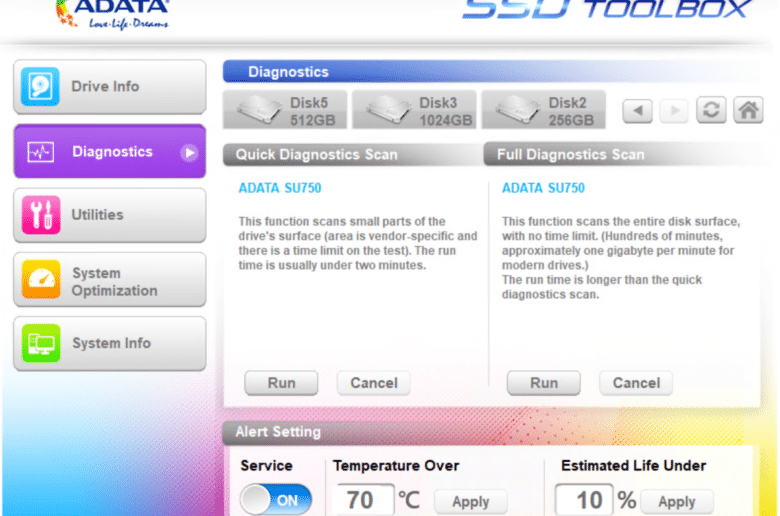780x516 pixels.
Task: Show next drives with right arrow
Action: point(674,110)
